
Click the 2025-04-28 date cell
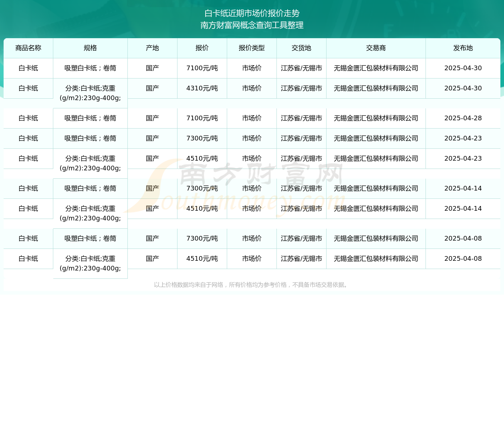tap(463, 118)
